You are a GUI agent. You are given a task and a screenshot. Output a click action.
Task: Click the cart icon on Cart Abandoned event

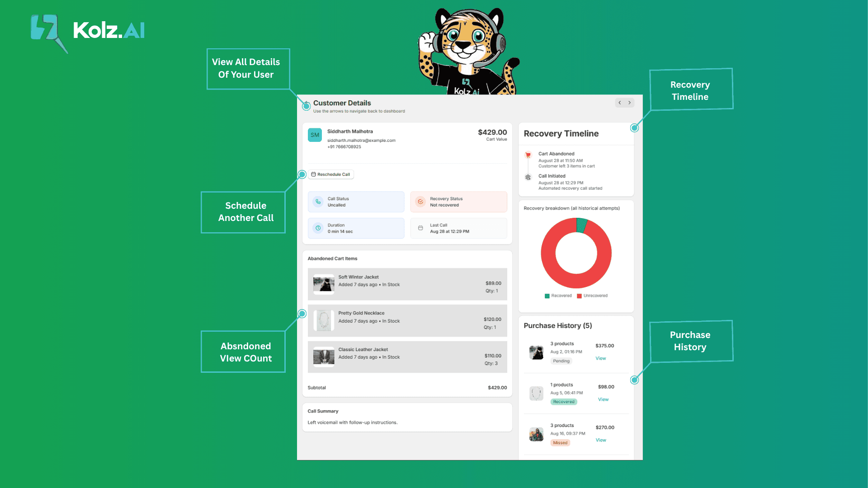tap(528, 155)
